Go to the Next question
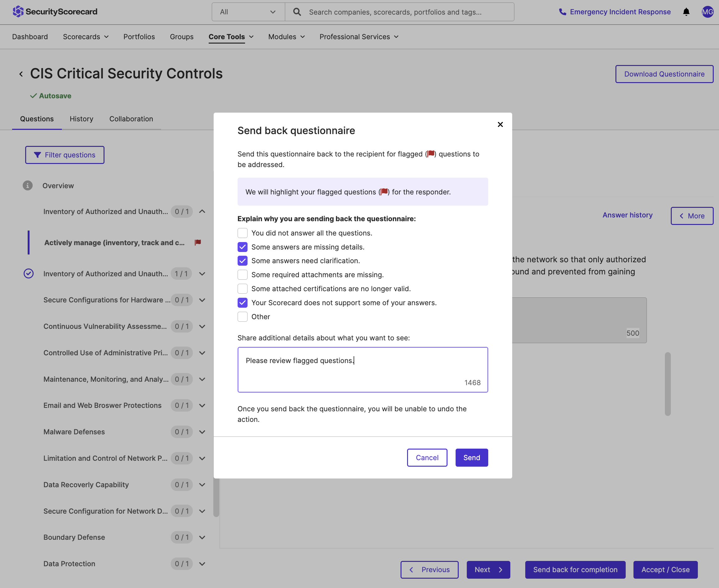 click(x=488, y=569)
